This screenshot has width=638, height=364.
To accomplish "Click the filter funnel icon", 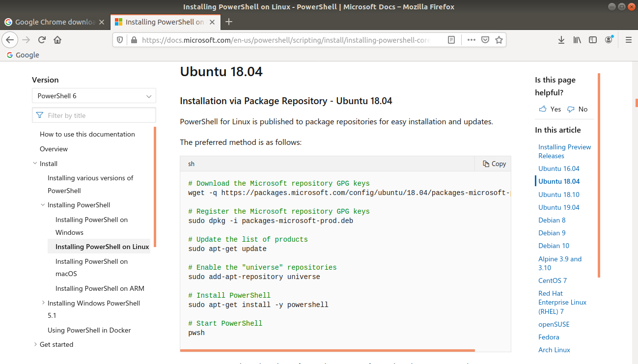I will tap(40, 115).
